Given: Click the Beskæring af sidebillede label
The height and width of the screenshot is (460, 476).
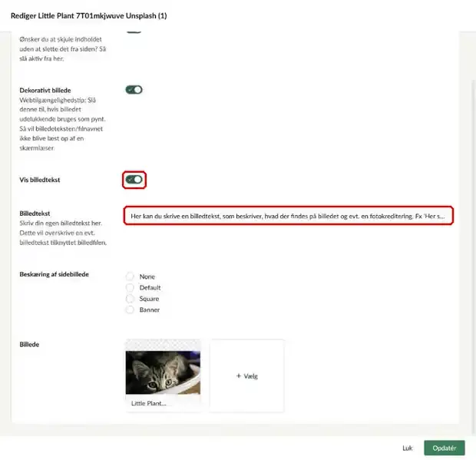Looking at the screenshot, I should [54, 274].
